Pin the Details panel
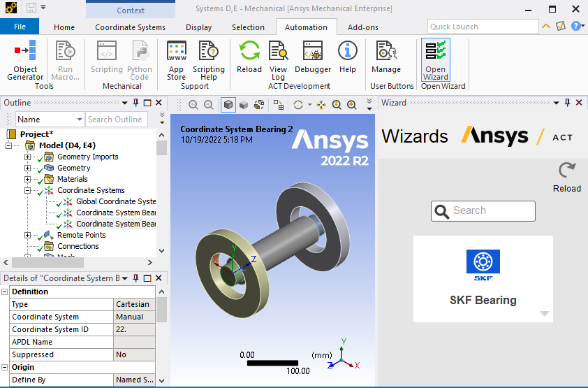 pyautogui.click(x=135, y=278)
